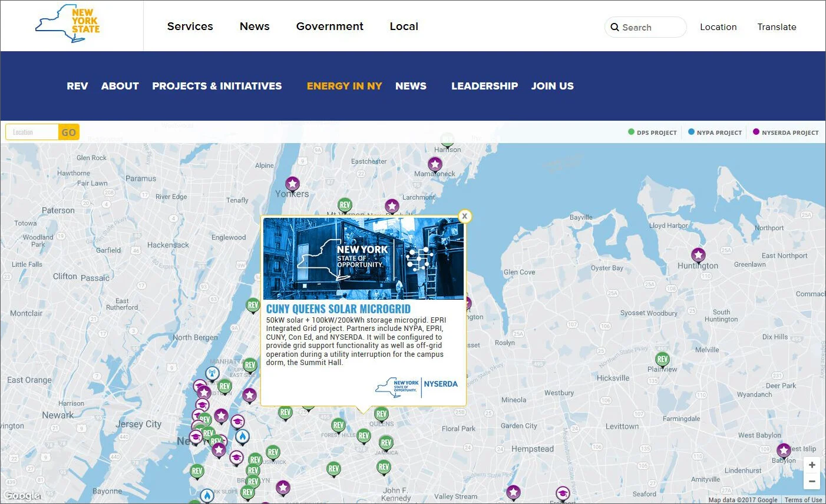This screenshot has width=826, height=504.
Task: Toggle the NYPA PROJECT legend filter
Action: click(x=715, y=132)
